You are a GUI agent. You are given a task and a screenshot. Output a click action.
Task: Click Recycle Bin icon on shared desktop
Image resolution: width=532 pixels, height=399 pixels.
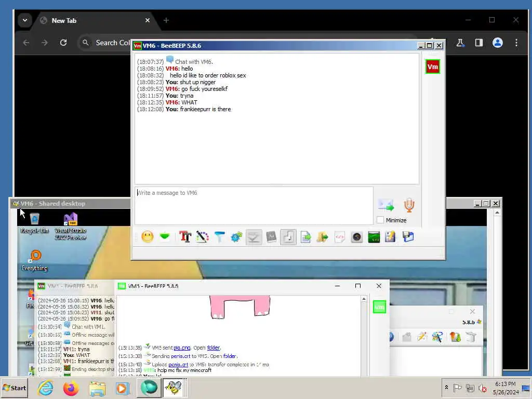[34, 223]
